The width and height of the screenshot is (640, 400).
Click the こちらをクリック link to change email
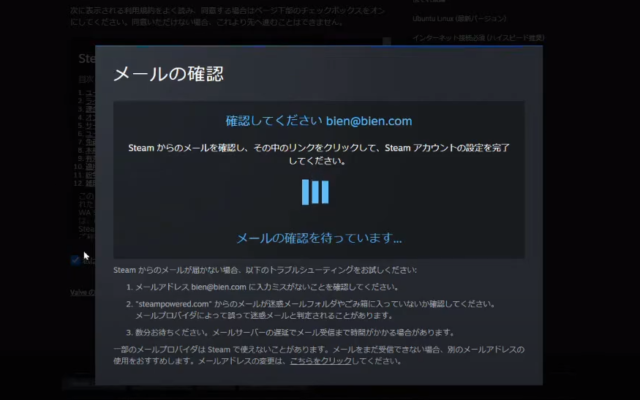coord(321,361)
